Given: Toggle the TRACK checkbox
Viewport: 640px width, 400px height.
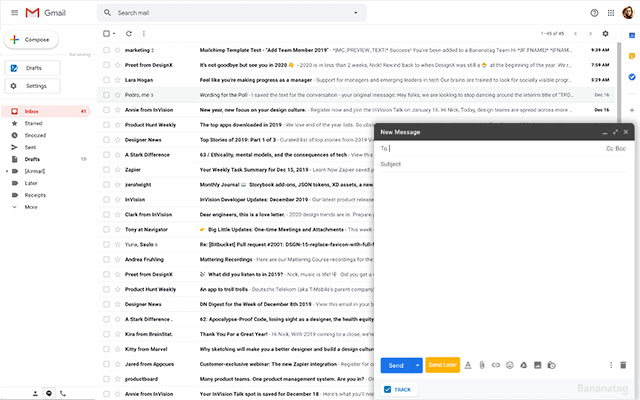Looking at the screenshot, I should point(387,389).
